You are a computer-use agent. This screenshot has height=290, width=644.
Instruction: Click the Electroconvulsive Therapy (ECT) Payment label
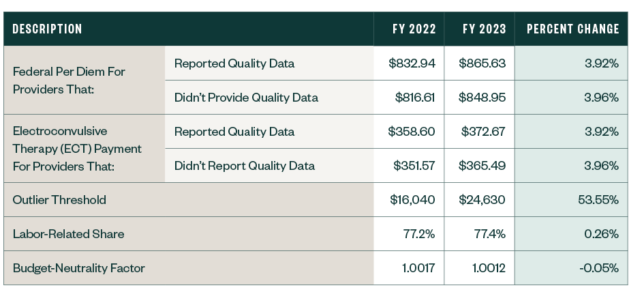click(x=77, y=148)
